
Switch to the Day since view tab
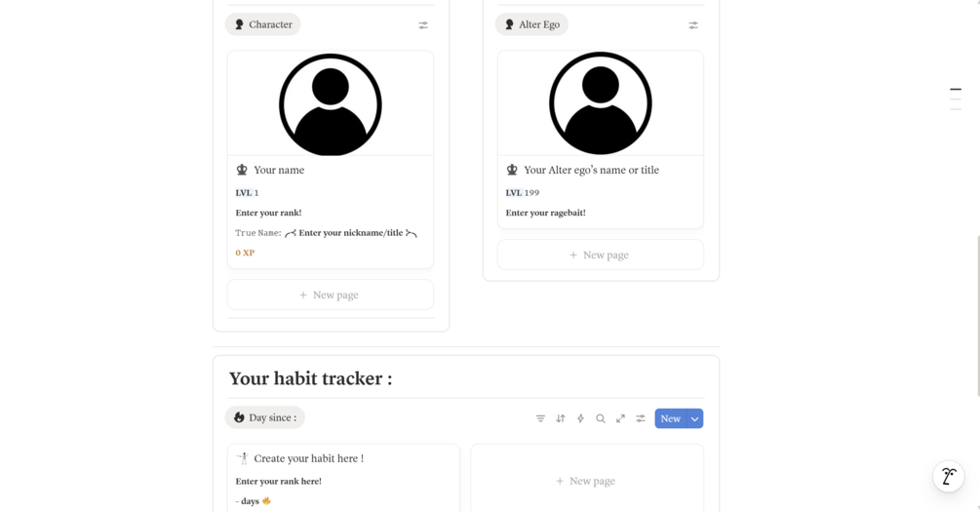pyautogui.click(x=265, y=417)
